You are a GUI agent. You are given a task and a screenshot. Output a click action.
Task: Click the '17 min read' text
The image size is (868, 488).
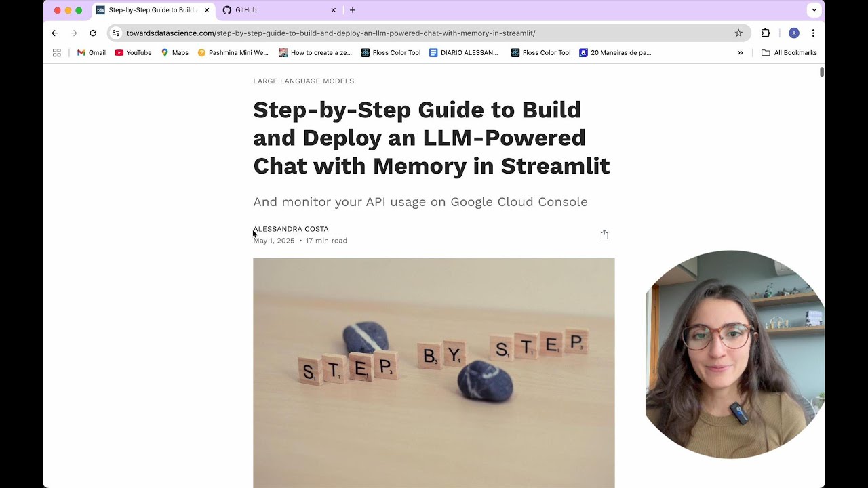coord(326,241)
